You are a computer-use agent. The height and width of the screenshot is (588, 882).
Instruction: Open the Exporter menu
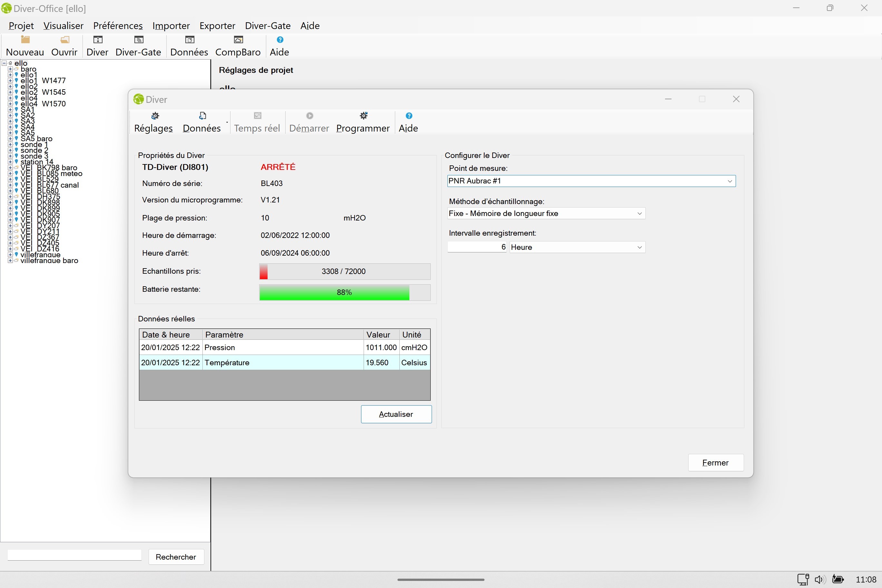coord(217,25)
